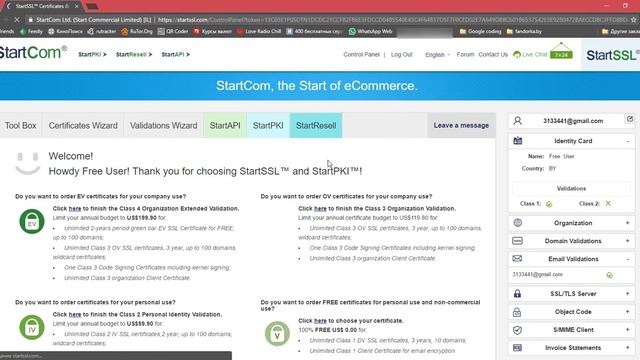This screenshot has height=360, width=640.
Task: Open the WhatsApp Web bookmark
Action: (370, 31)
